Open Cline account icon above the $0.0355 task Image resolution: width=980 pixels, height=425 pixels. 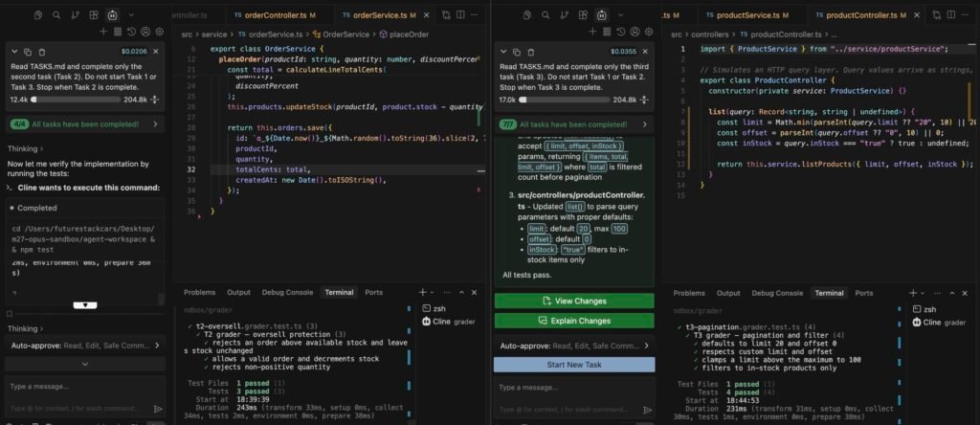[635, 32]
